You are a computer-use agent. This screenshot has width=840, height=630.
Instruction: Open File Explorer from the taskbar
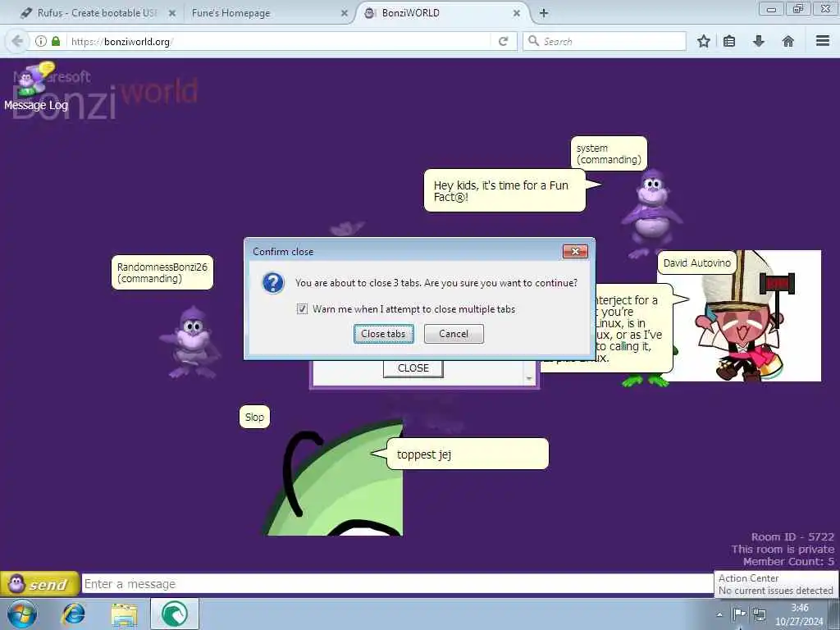[125, 614]
